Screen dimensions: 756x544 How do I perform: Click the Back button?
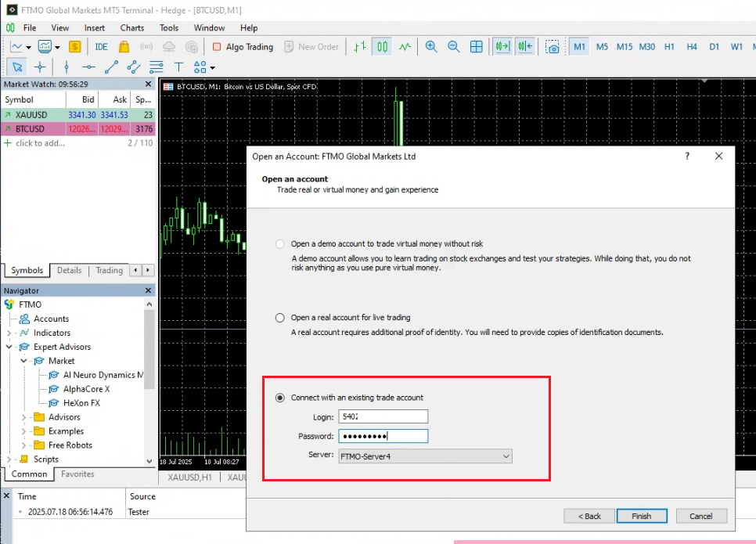coord(589,516)
